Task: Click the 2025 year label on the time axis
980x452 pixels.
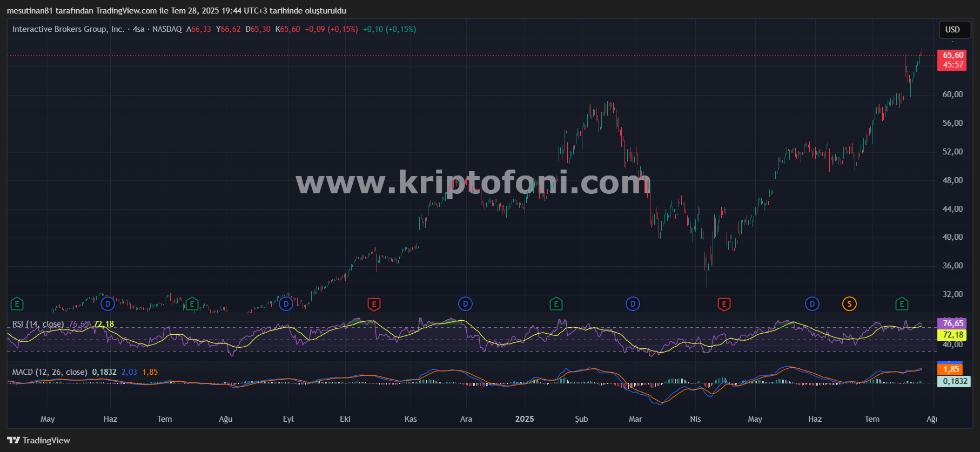Action: [525, 419]
